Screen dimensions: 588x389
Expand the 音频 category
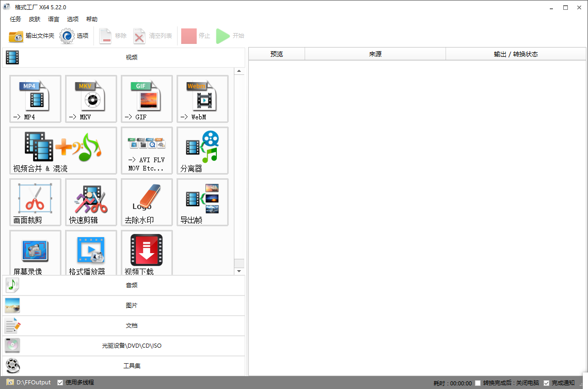131,285
